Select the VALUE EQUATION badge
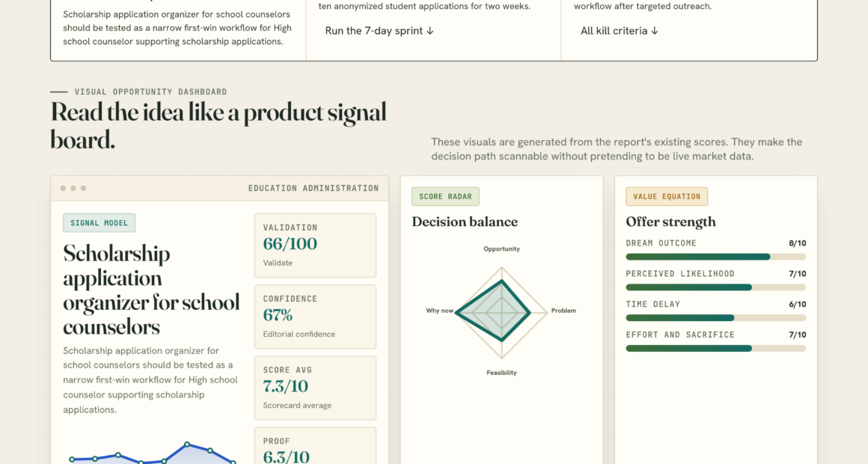The height and width of the screenshot is (464, 868). point(667,197)
